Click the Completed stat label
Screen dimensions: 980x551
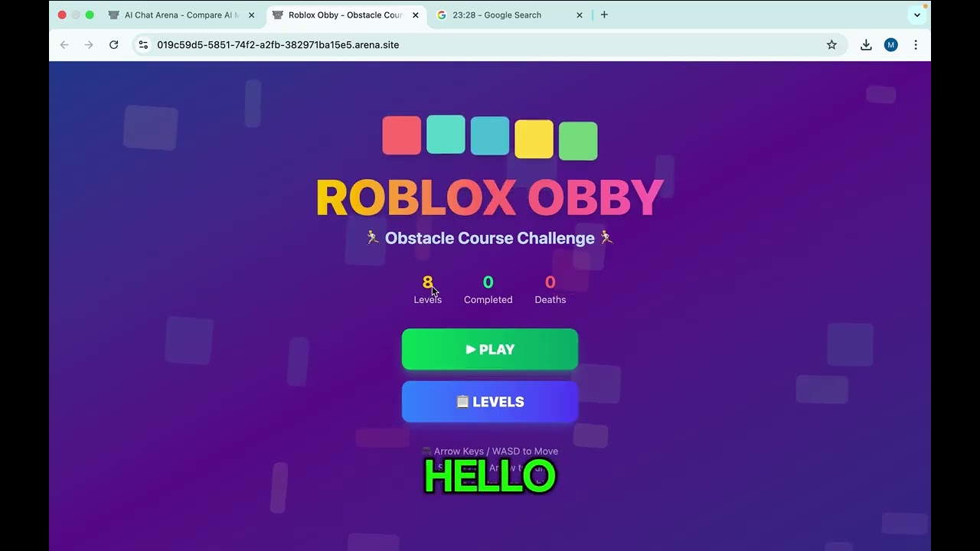488,300
